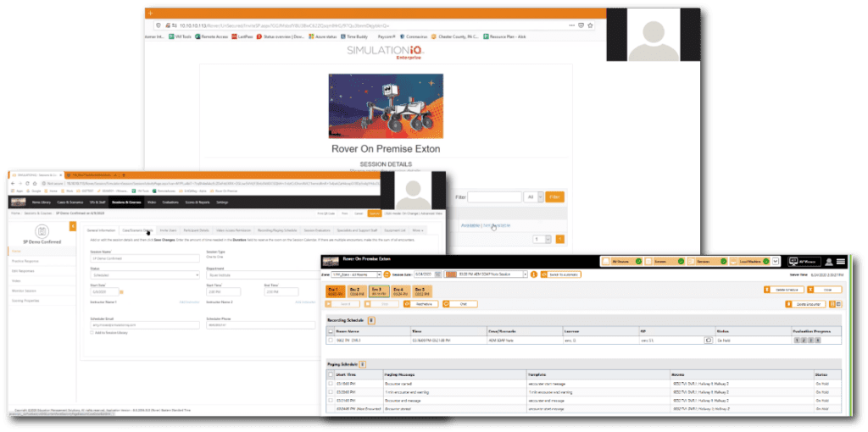Viewport: 868px width, 432px height.
Task: Click the Rover illustration on the invite page
Action: 386,106
